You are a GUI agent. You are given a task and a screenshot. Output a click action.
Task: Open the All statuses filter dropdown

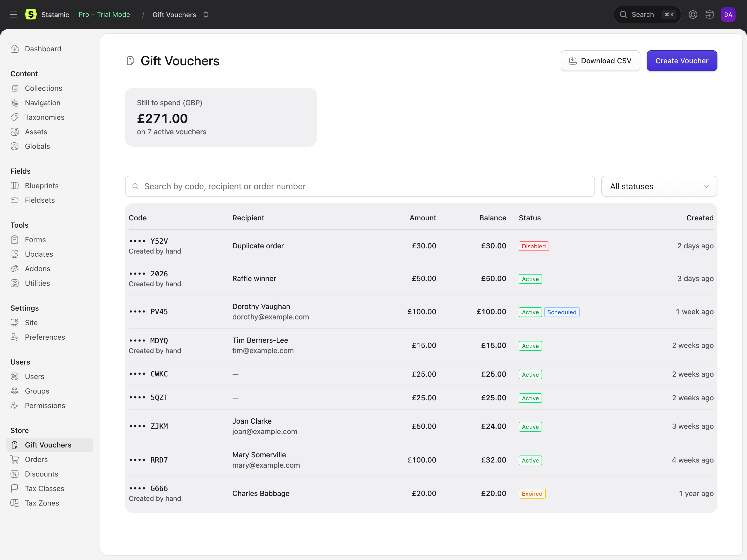659,186
